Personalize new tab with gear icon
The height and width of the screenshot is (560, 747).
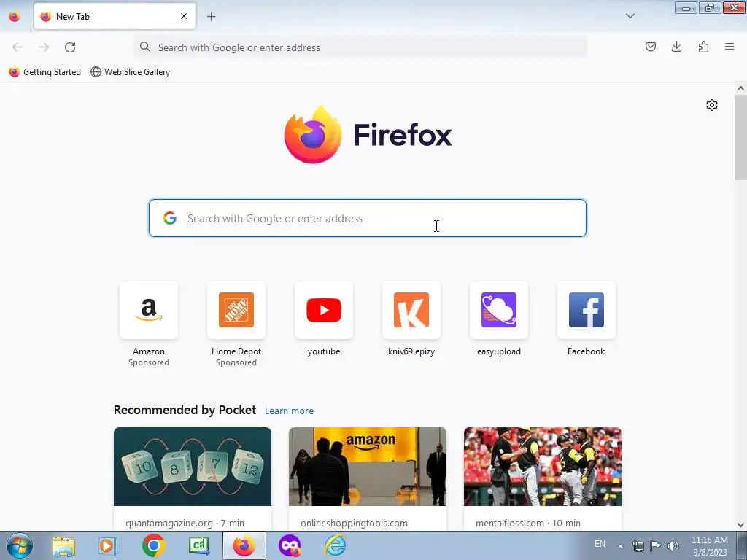712,105
